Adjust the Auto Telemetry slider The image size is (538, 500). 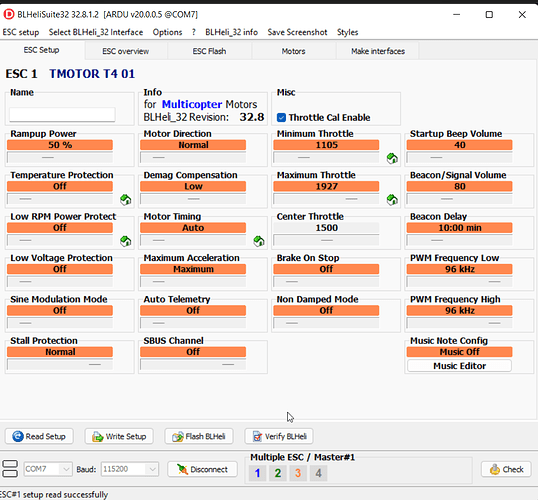[193, 323]
